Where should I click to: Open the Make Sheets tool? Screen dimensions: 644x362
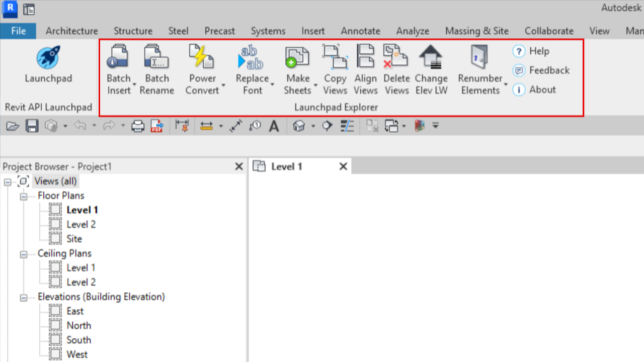tap(297, 69)
